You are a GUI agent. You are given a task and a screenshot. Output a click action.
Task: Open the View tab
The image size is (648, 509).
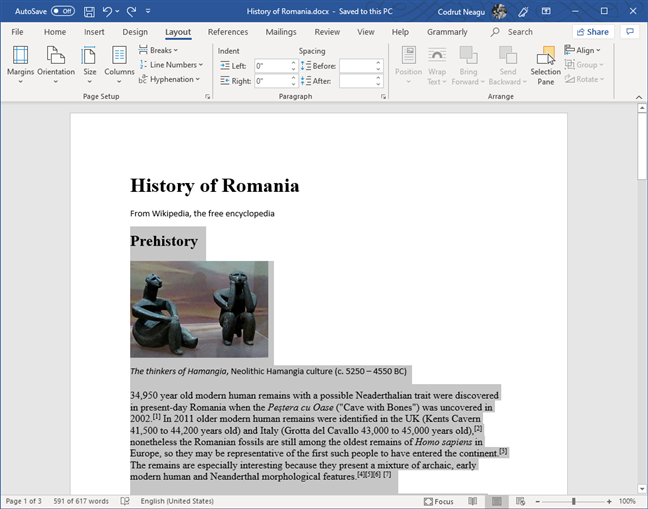click(366, 32)
